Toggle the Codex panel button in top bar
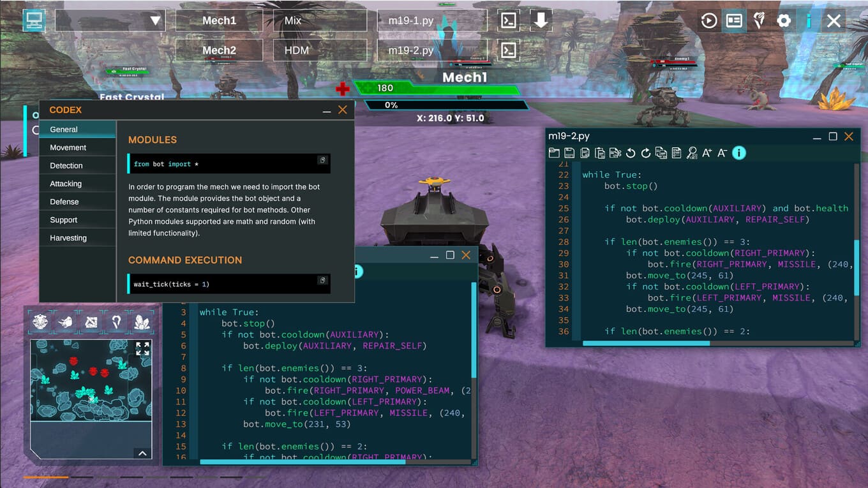This screenshot has width=868, height=488. (x=734, y=21)
